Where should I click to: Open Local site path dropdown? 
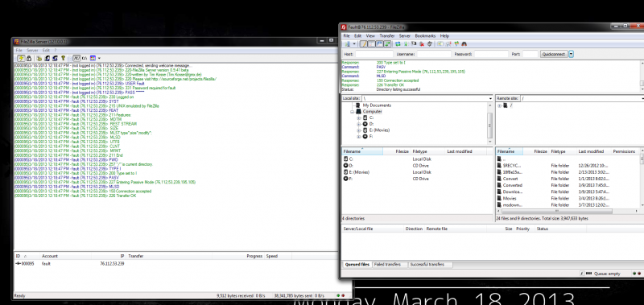[490, 98]
